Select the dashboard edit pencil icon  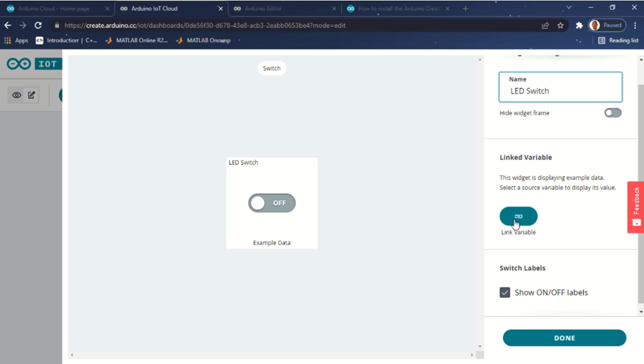[31, 95]
